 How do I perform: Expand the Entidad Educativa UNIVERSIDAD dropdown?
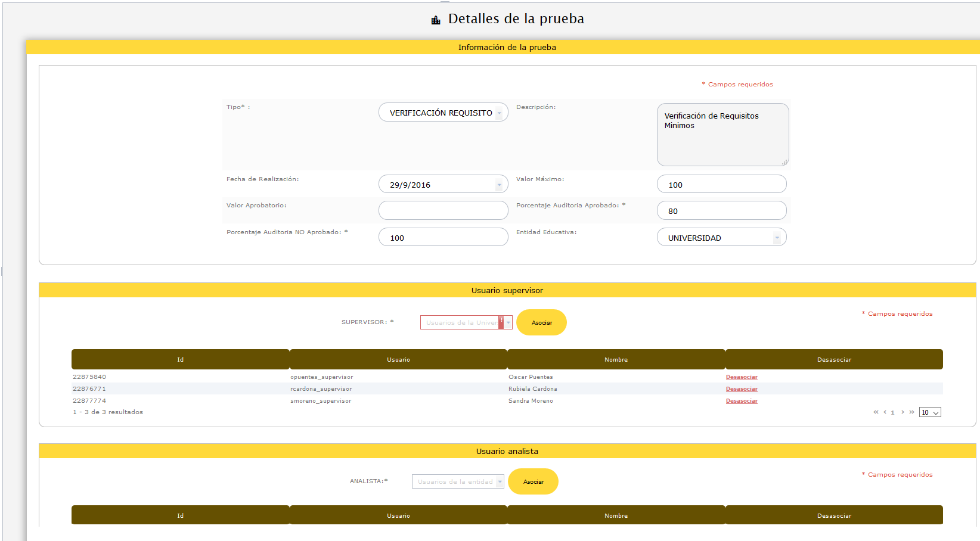pyautogui.click(x=721, y=238)
